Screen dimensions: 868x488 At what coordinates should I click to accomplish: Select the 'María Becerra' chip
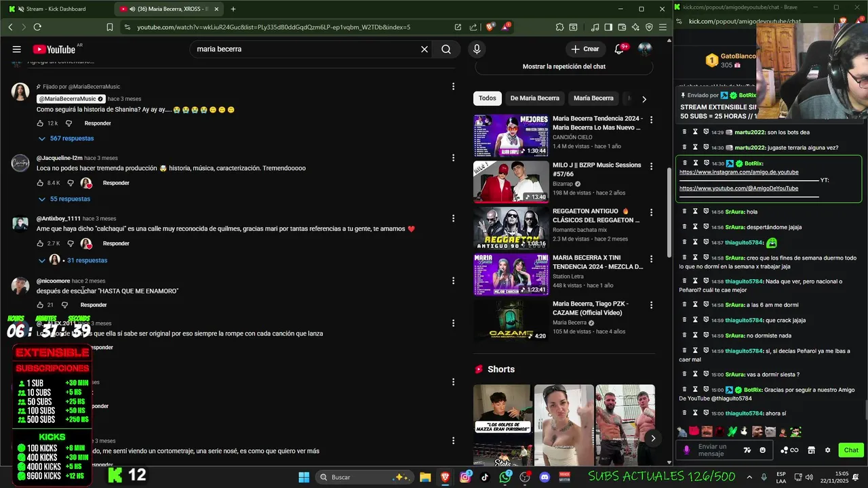[x=593, y=98]
